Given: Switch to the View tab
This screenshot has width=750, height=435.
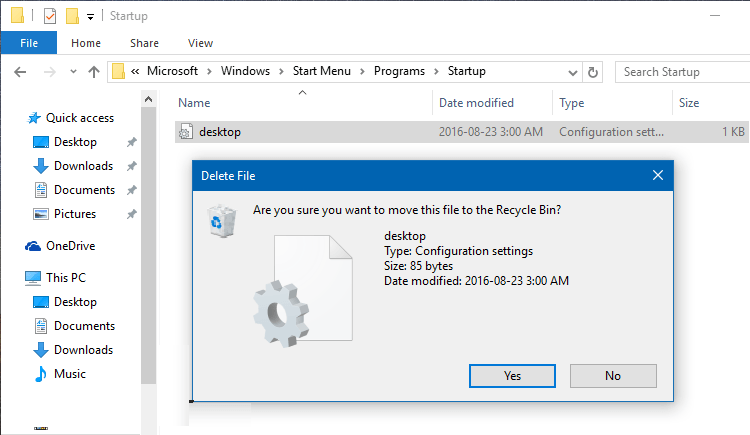Looking at the screenshot, I should pos(200,43).
